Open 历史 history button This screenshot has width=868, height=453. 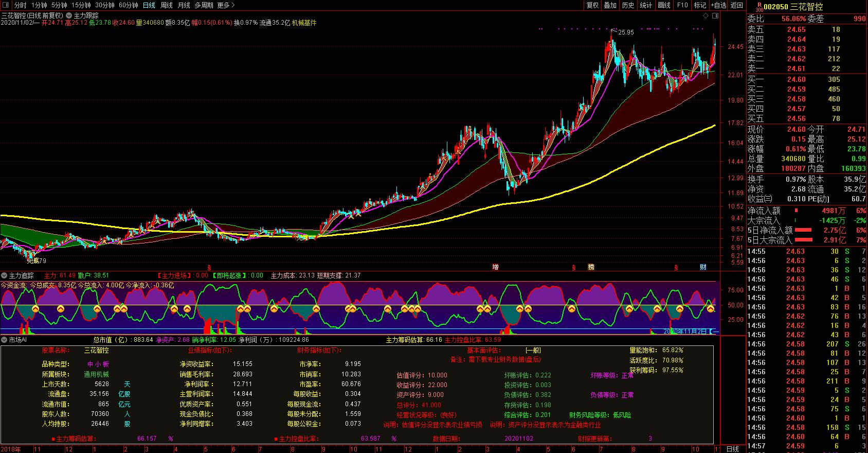pyautogui.click(x=628, y=5)
